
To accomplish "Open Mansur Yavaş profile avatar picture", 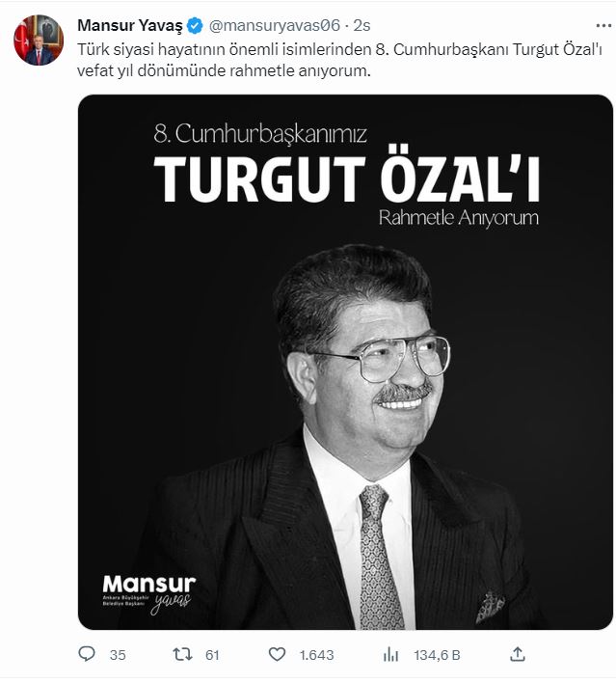I will [39, 41].
